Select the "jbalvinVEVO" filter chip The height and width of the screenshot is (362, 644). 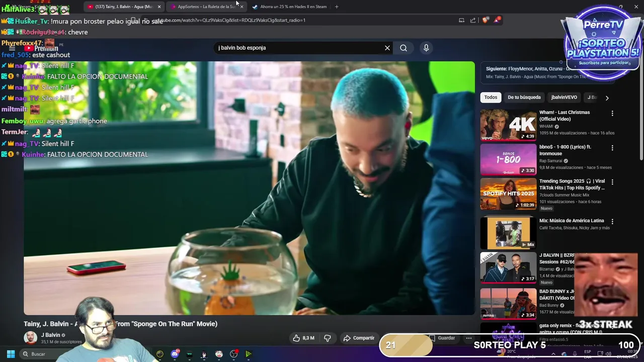point(564,98)
